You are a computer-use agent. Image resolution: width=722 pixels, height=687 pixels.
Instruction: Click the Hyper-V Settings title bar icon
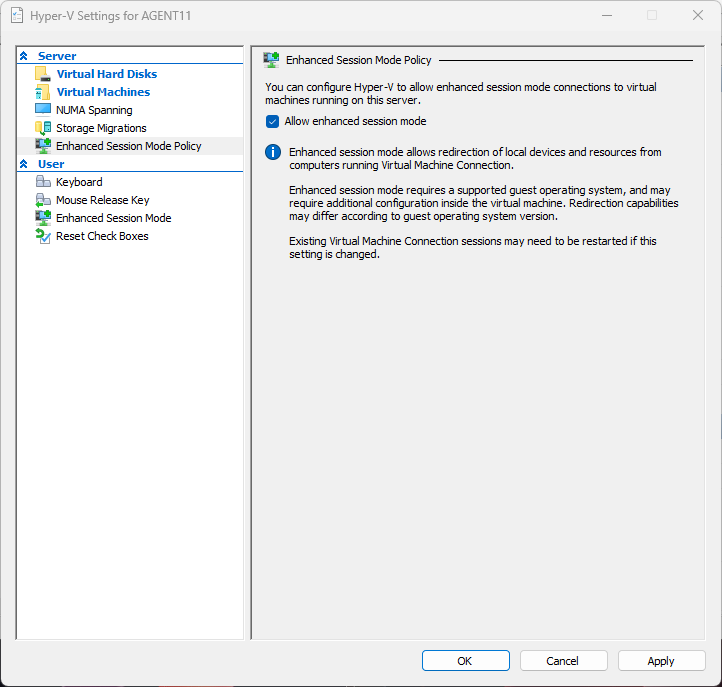pos(17,15)
